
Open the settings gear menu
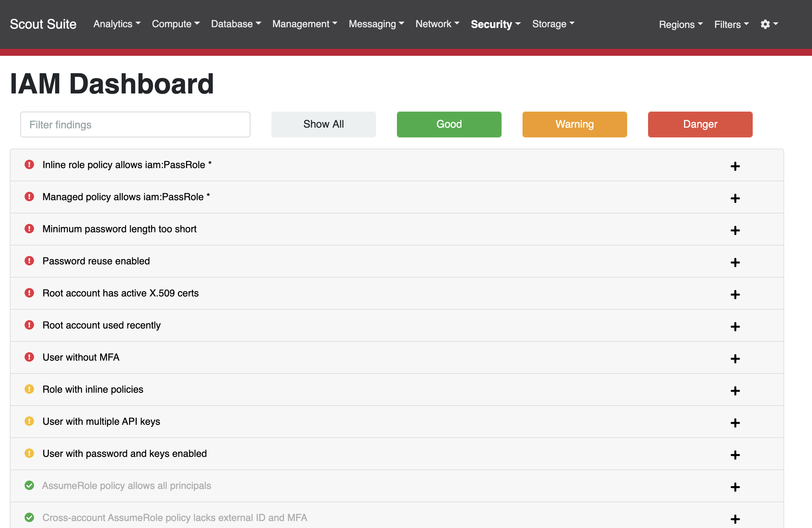tap(769, 24)
